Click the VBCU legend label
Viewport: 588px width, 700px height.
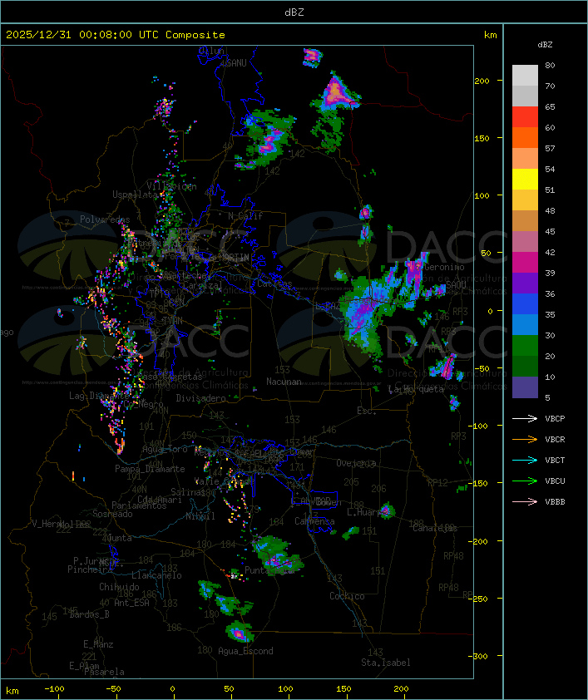[555, 481]
